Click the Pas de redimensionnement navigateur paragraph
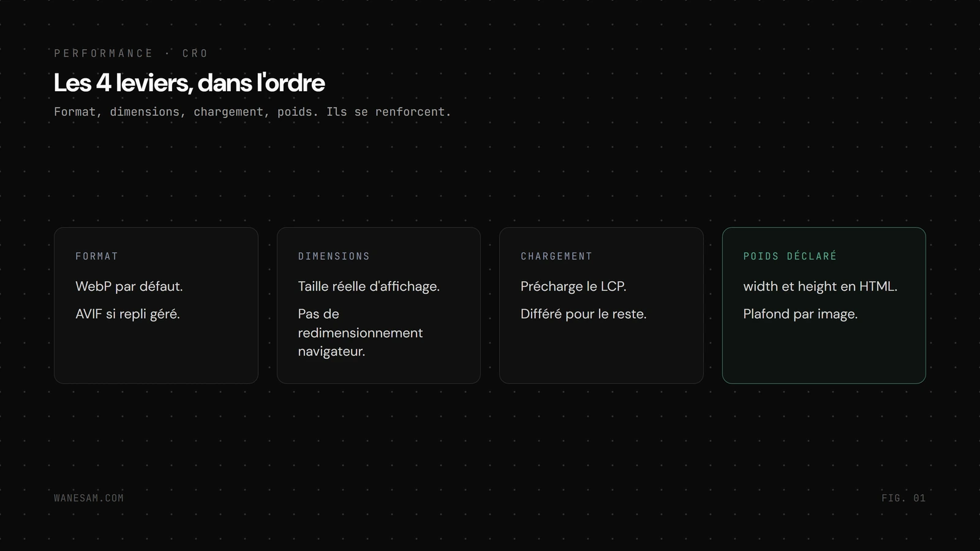Screen dimensions: 980x551 [x=360, y=332]
